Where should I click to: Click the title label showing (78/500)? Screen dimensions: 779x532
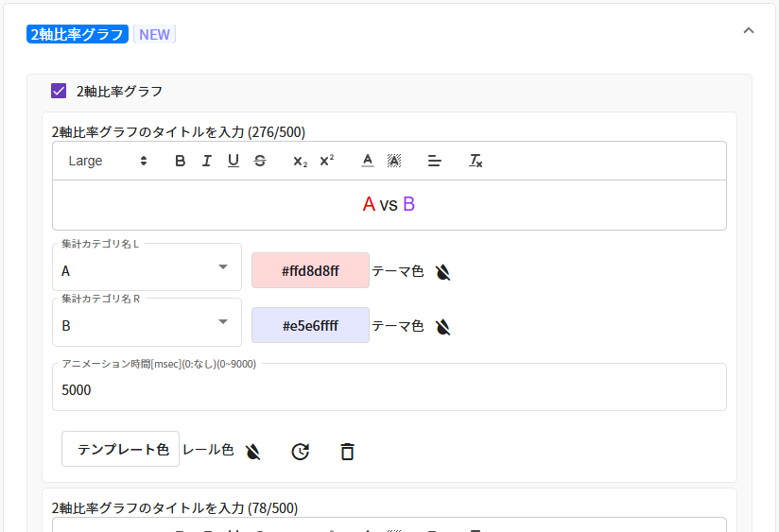point(175,508)
